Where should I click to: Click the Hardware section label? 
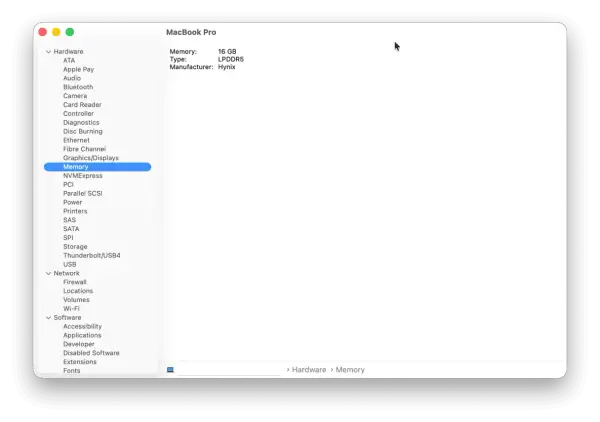point(68,52)
